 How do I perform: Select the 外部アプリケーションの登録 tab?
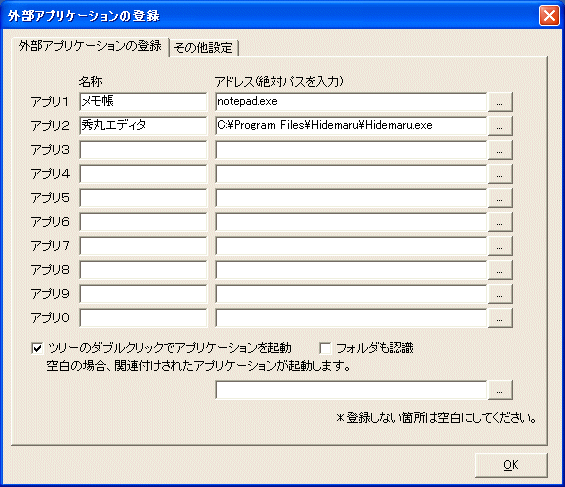tap(90, 46)
